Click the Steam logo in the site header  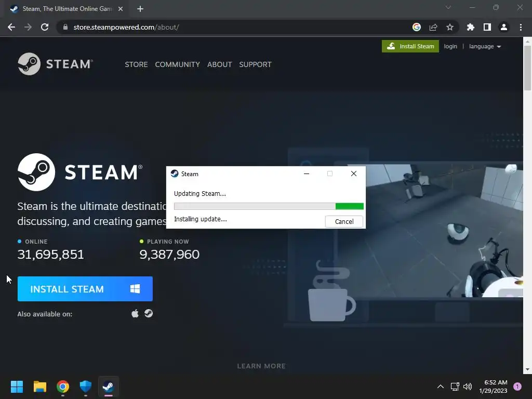click(55, 64)
